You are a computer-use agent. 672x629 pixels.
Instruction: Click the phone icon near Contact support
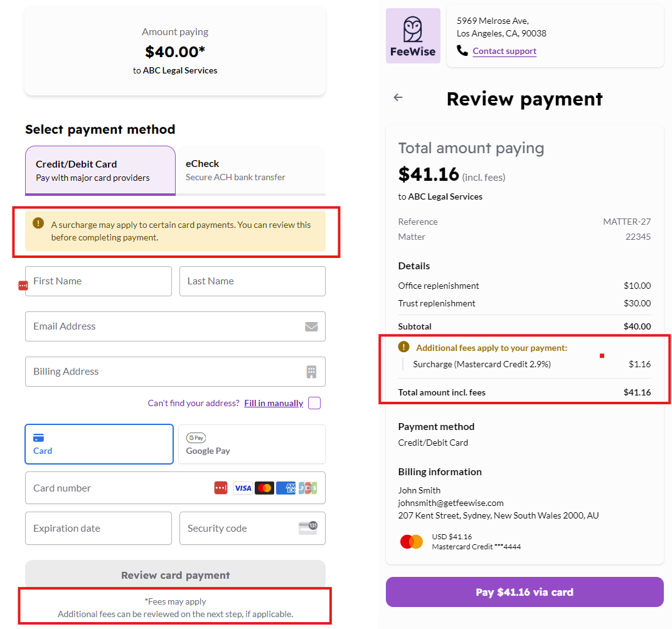[462, 51]
